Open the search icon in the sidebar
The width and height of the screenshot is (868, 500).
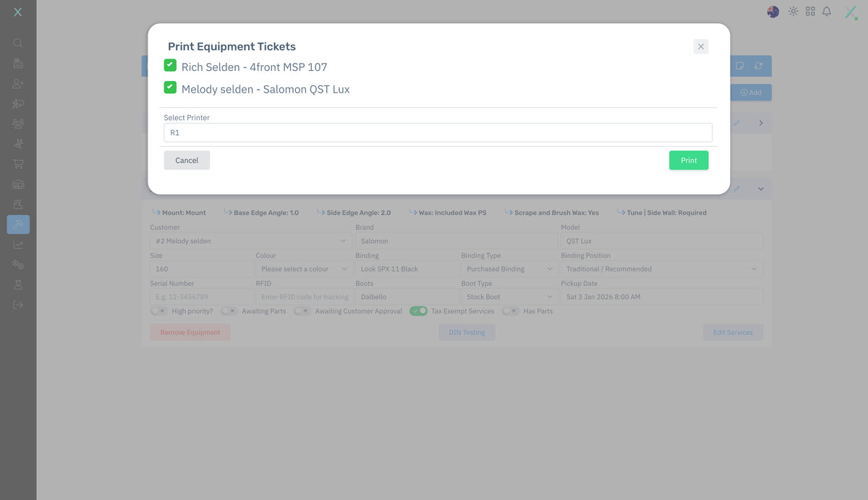coord(18,43)
